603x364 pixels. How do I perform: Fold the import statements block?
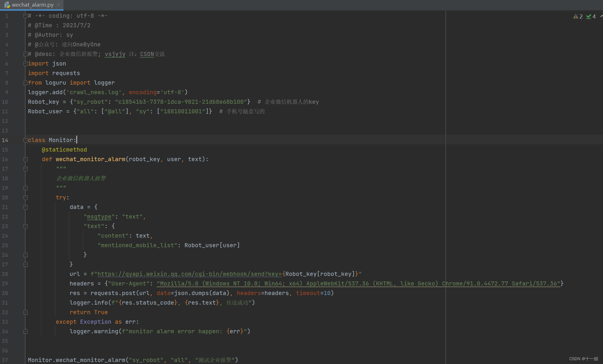click(26, 64)
